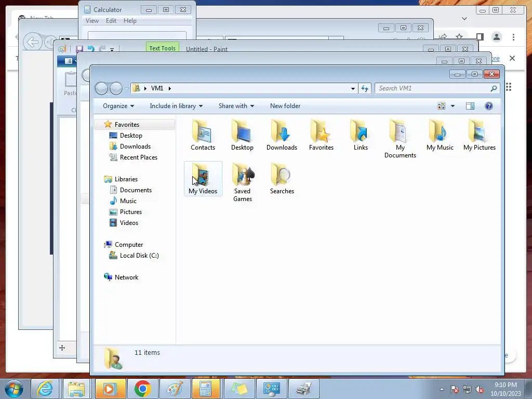Open the Share with dropdown
The width and height of the screenshot is (532, 399).
pyautogui.click(x=236, y=106)
